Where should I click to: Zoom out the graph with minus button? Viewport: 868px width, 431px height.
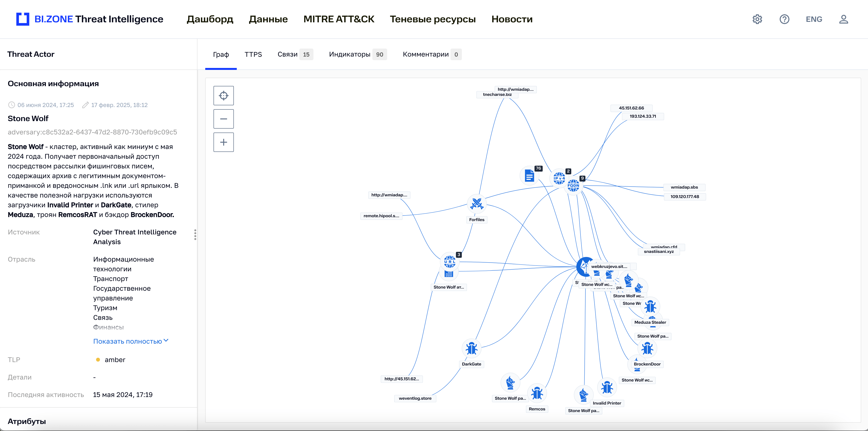pos(223,119)
